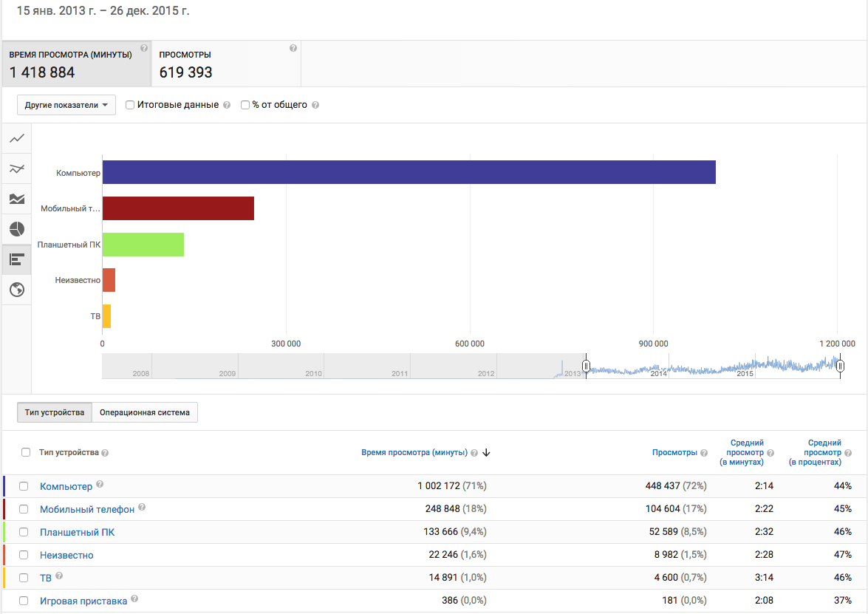Open the Мобильный телефон device link
The width and height of the screenshot is (868, 614).
click(87, 509)
